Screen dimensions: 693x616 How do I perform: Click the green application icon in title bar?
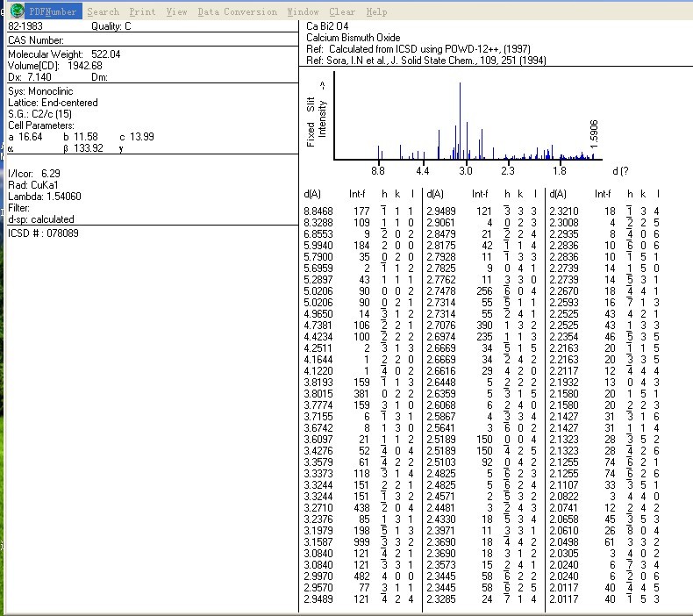pyautogui.click(x=17, y=11)
